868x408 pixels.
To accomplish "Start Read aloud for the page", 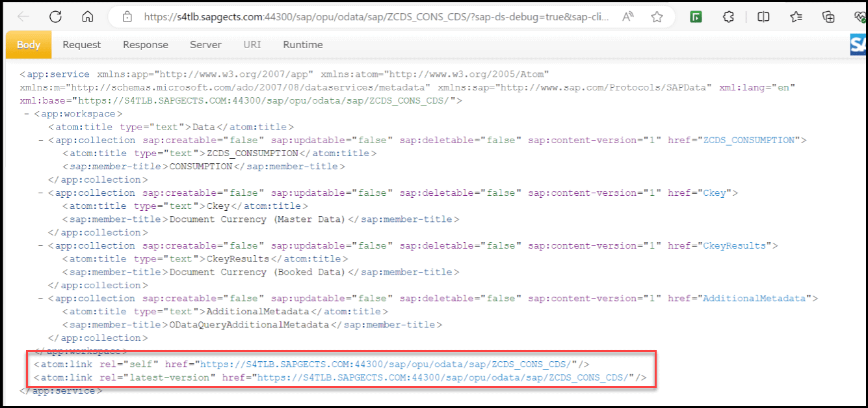I will pyautogui.click(x=627, y=18).
